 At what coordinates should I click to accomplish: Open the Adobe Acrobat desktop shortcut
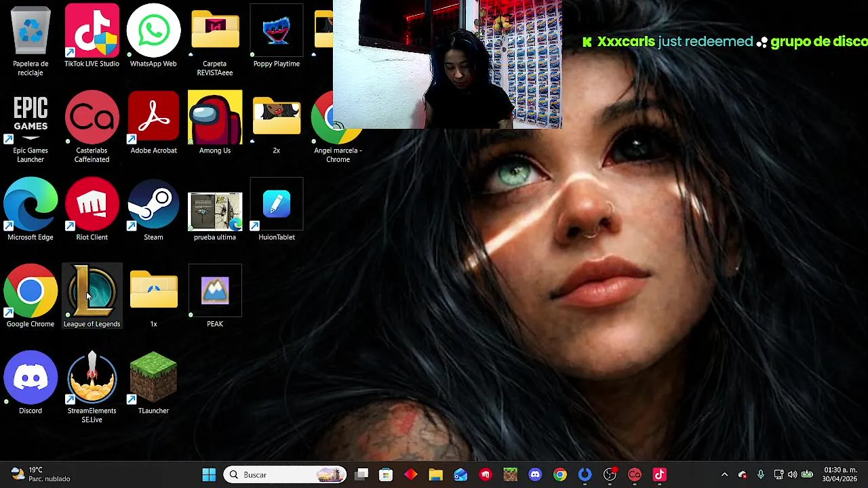pyautogui.click(x=153, y=123)
